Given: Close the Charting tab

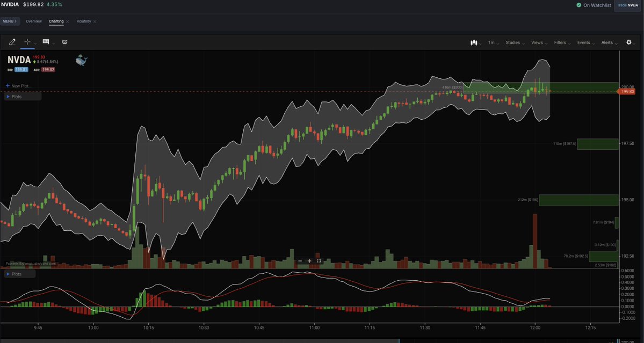Looking at the screenshot, I should (67, 21).
